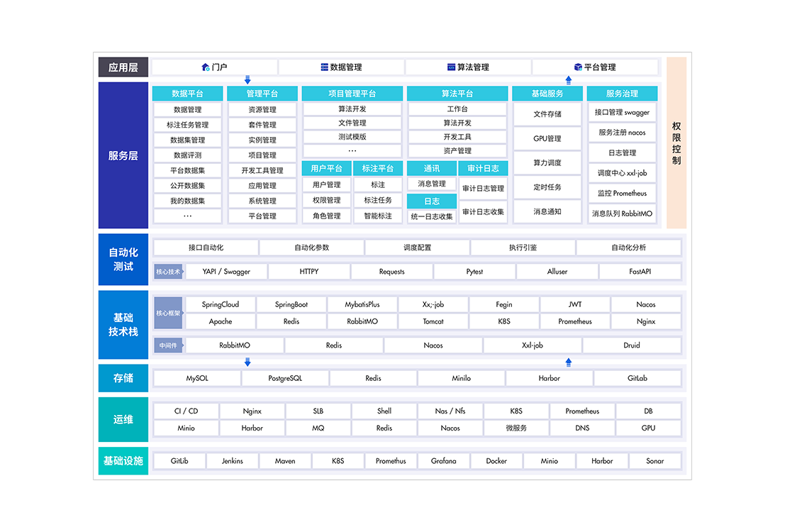The height and width of the screenshot is (532, 785).
Task: Click the SpringCloud box
Action: coord(221,304)
